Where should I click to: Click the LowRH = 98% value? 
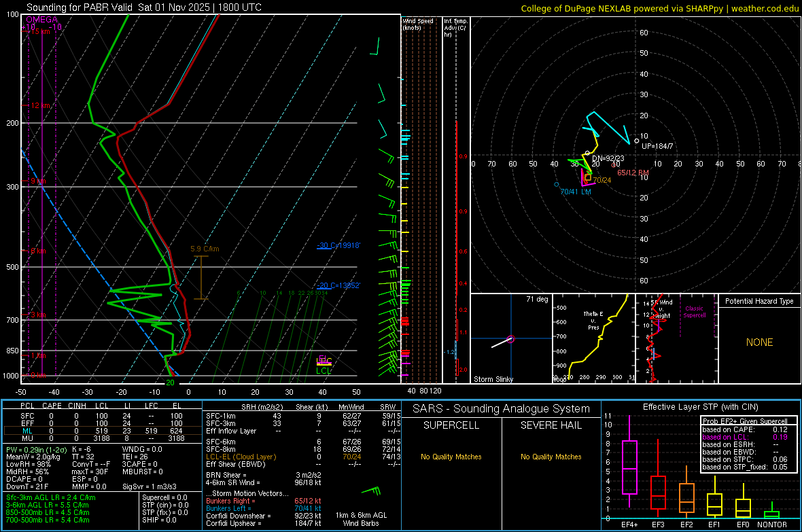[29, 464]
